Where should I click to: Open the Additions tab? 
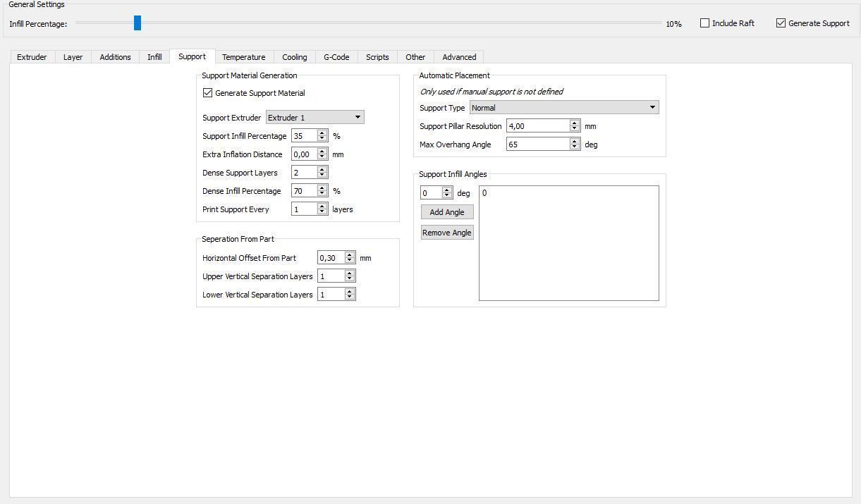(115, 57)
